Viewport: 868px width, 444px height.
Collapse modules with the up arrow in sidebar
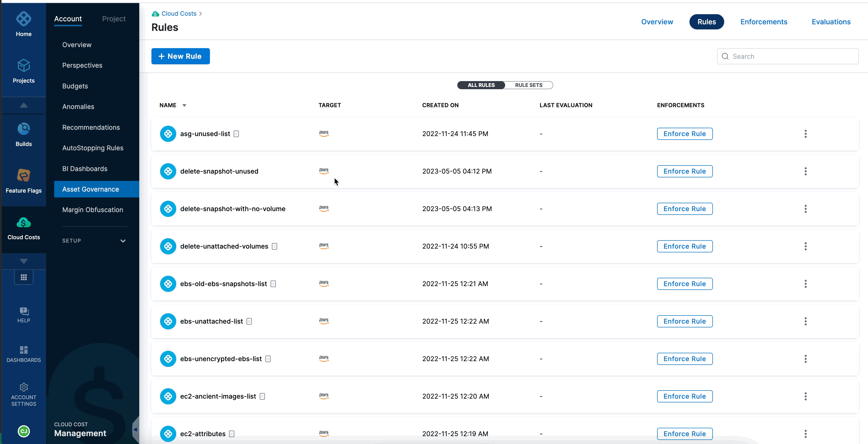[24, 105]
